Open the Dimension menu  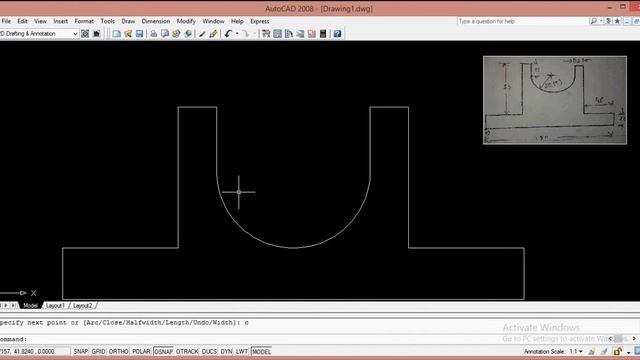[156, 21]
